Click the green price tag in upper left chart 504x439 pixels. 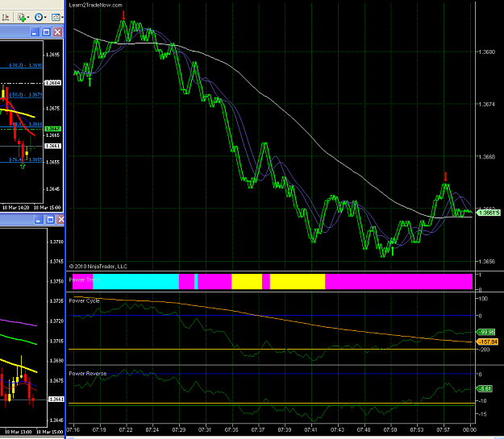click(x=52, y=129)
